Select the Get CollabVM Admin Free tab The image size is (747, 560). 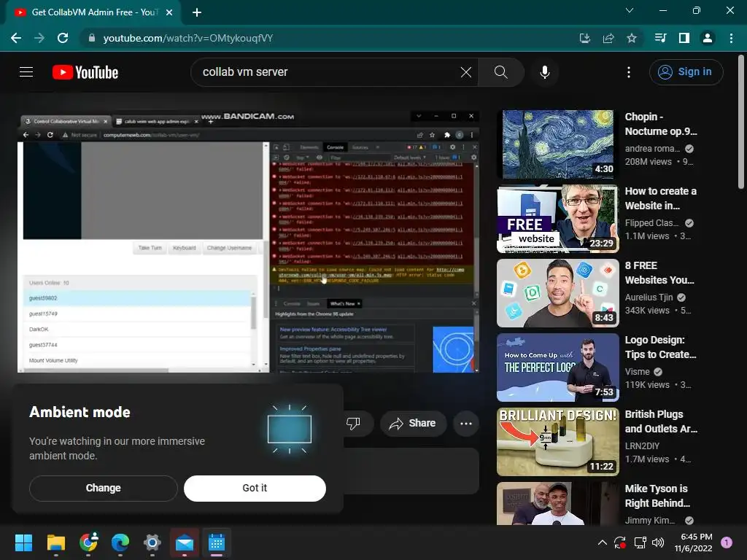[x=93, y=12]
